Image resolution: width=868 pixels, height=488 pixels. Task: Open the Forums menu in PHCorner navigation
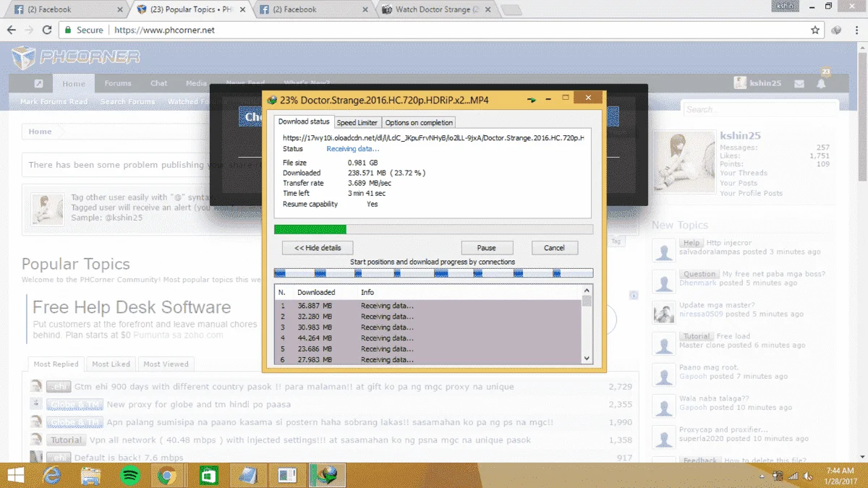click(118, 83)
